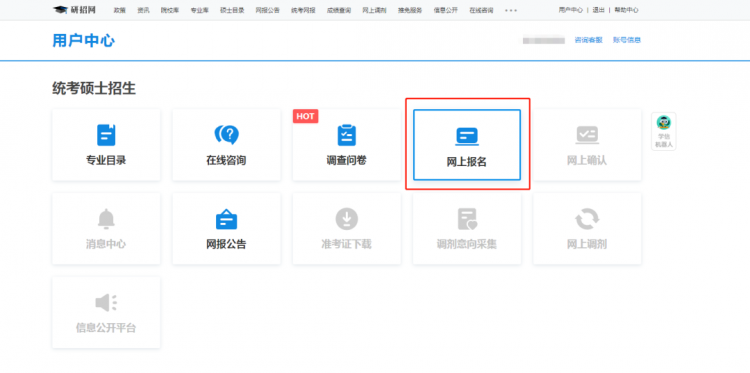Click the 研招网 logo
The image size is (750, 373).
click(x=74, y=10)
